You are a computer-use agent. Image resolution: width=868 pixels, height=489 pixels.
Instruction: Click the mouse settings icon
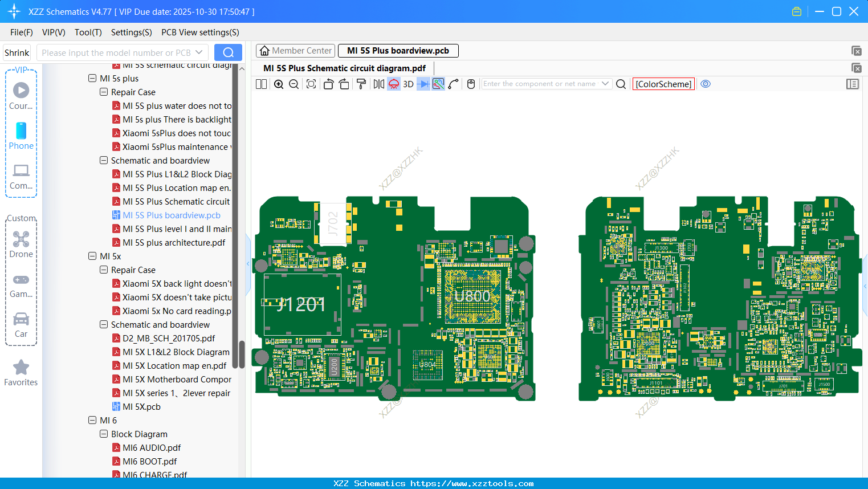click(471, 84)
